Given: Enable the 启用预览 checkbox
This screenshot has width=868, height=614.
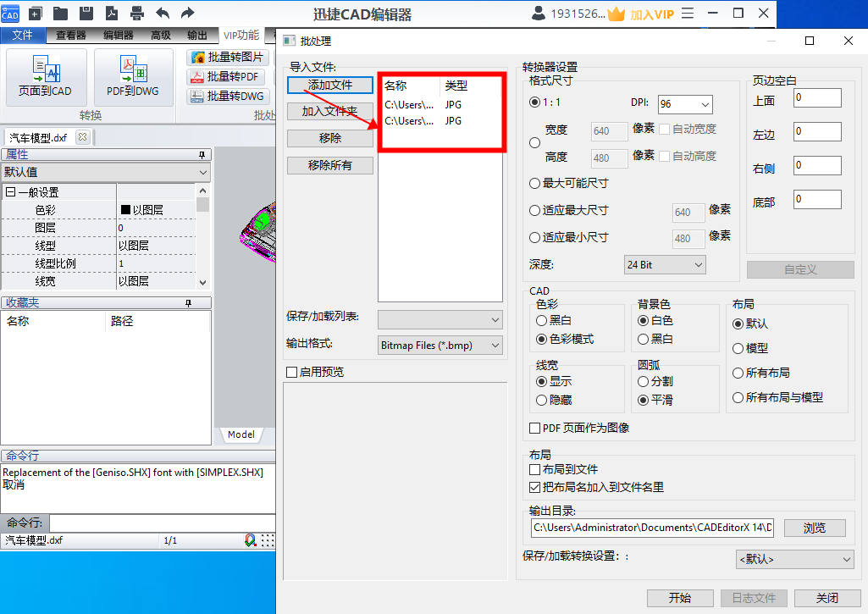Looking at the screenshot, I should 291,372.
